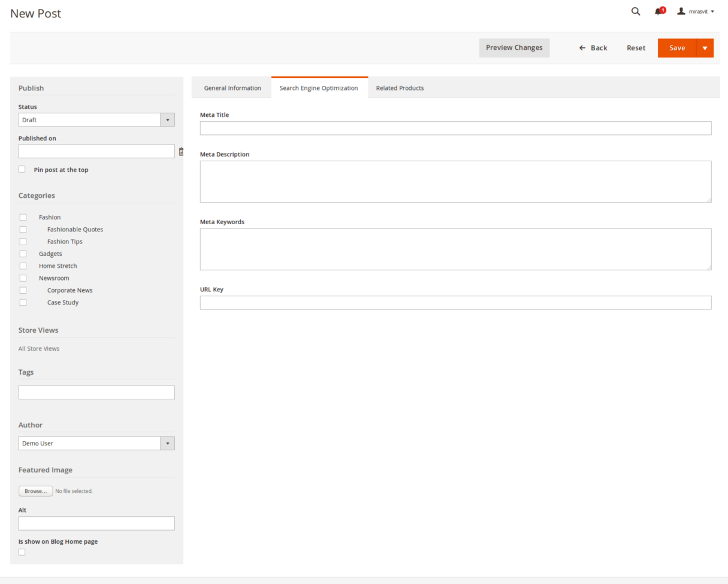Click the Reset button

tap(636, 47)
